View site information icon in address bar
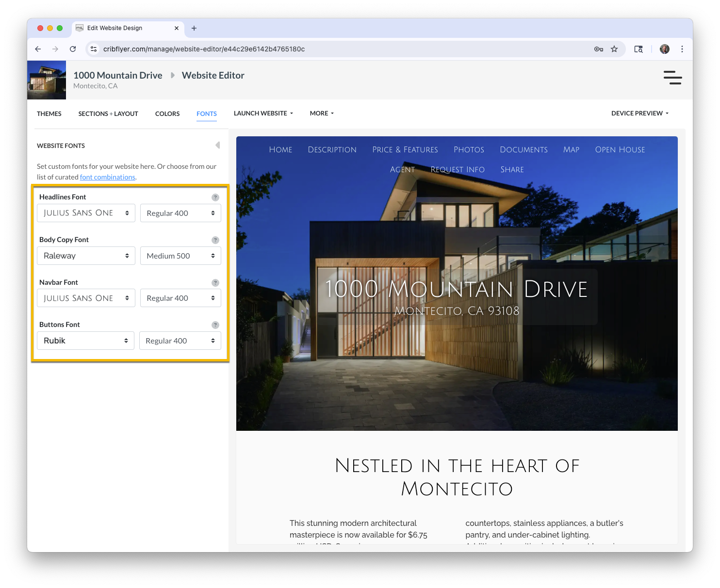720x588 pixels. point(94,49)
